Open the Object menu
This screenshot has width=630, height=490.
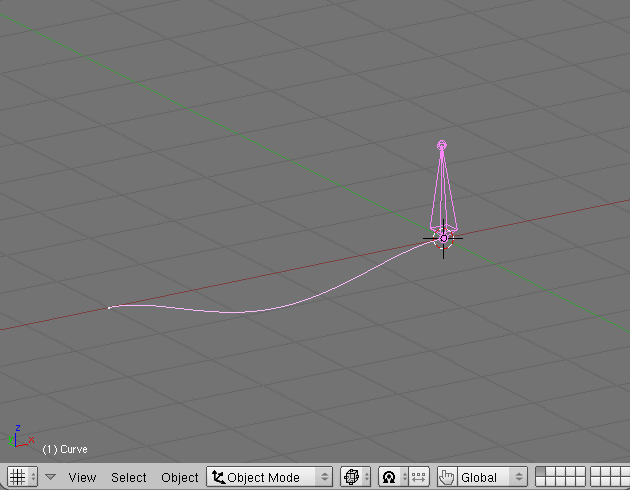point(180,478)
